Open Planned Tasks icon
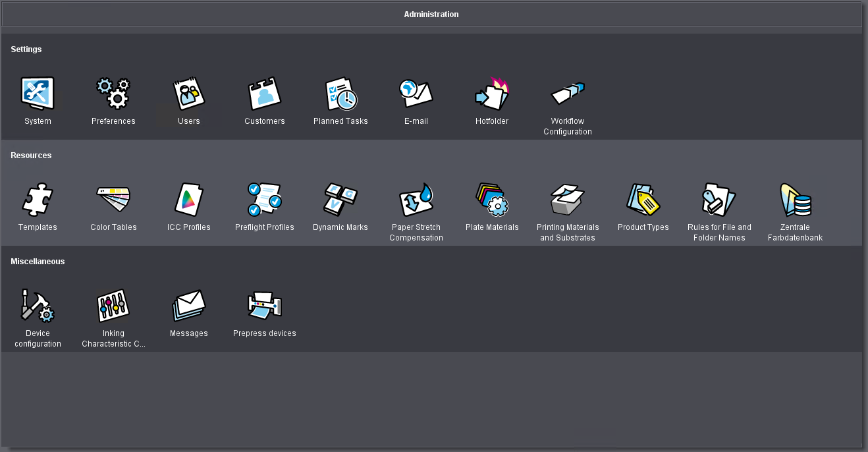Screen dimensions: 868x452 340,94
